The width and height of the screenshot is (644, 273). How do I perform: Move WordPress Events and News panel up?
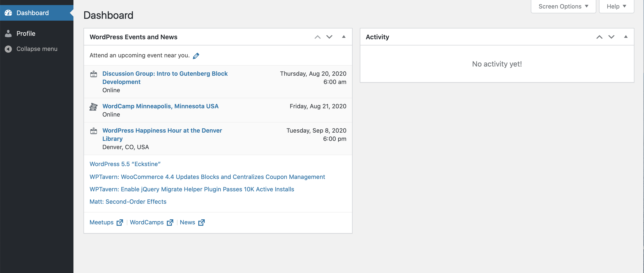pos(317,37)
